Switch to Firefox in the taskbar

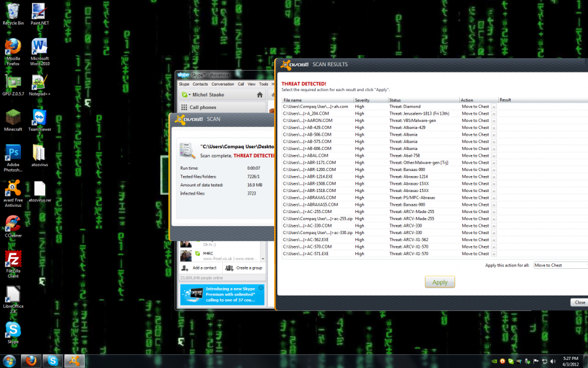tap(31, 361)
